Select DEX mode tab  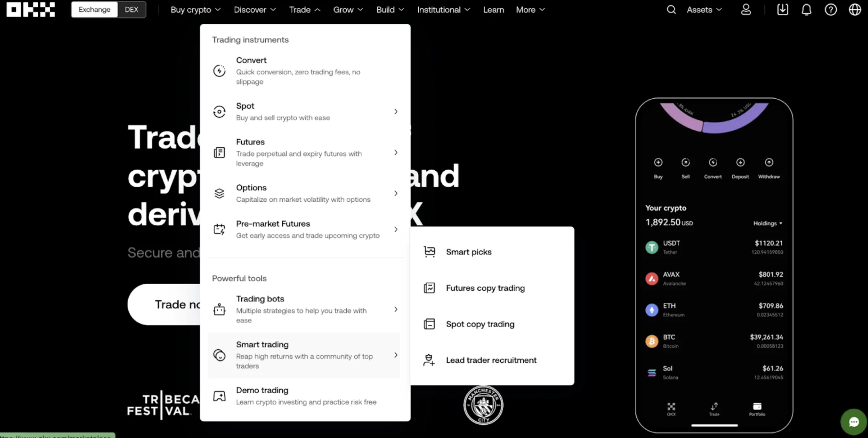[x=131, y=10]
